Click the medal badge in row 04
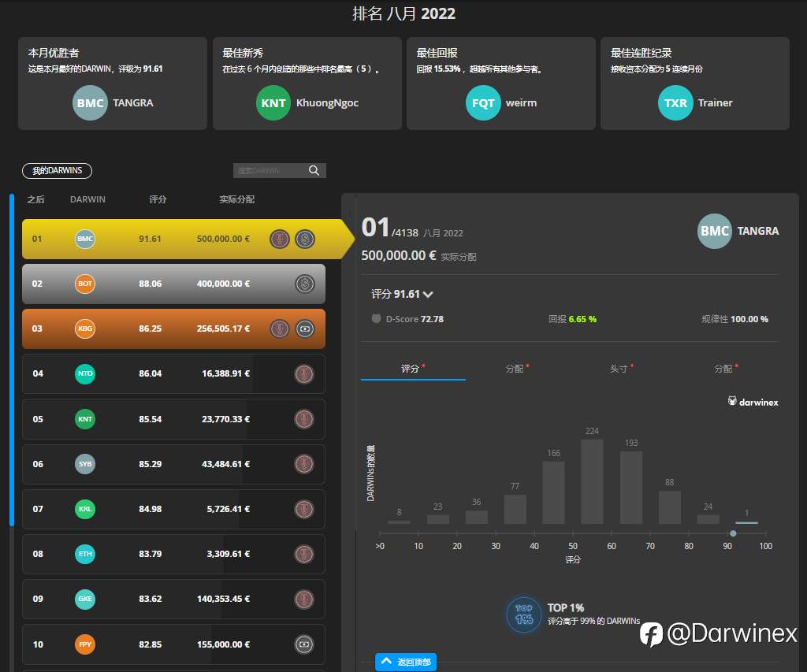This screenshot has height=672, width=807. tap(304, 374)
